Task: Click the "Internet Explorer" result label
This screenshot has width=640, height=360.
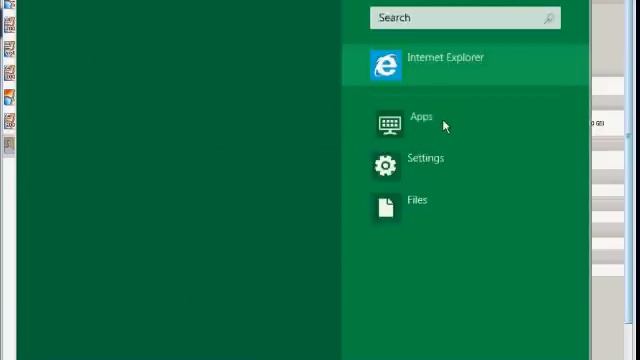Action: pyautogui.click(x=445, y=58)
